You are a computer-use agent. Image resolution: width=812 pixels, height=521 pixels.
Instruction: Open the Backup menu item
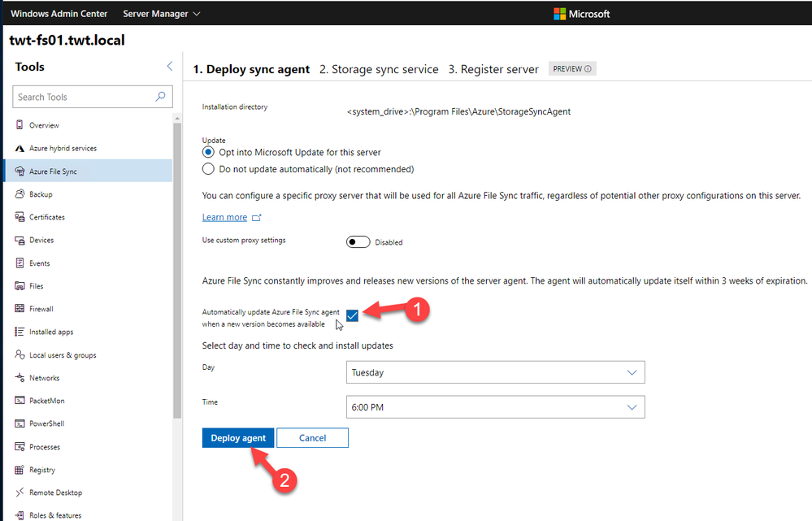88,193
